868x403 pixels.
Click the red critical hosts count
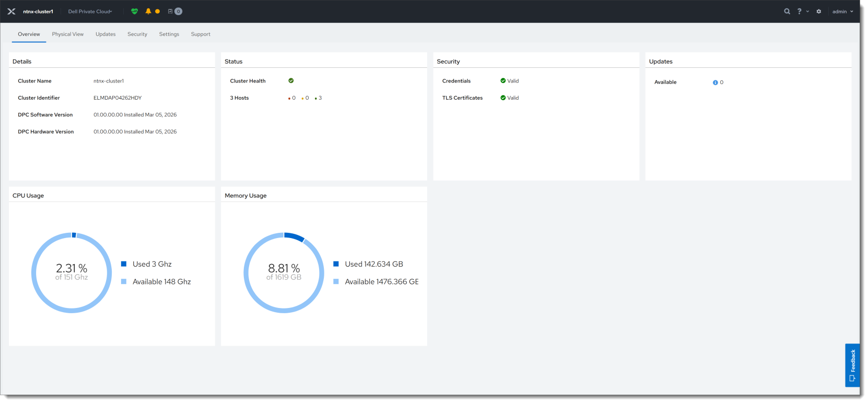click(x=292, y=98)
